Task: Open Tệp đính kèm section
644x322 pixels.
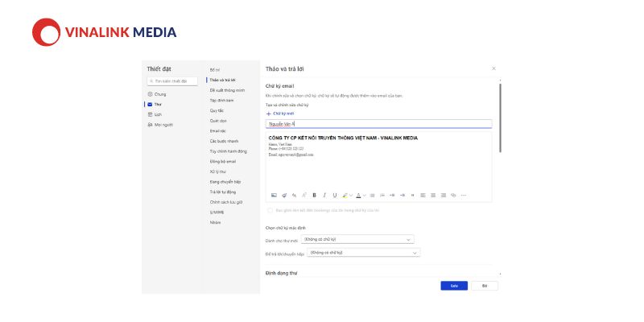Action: 221,101
